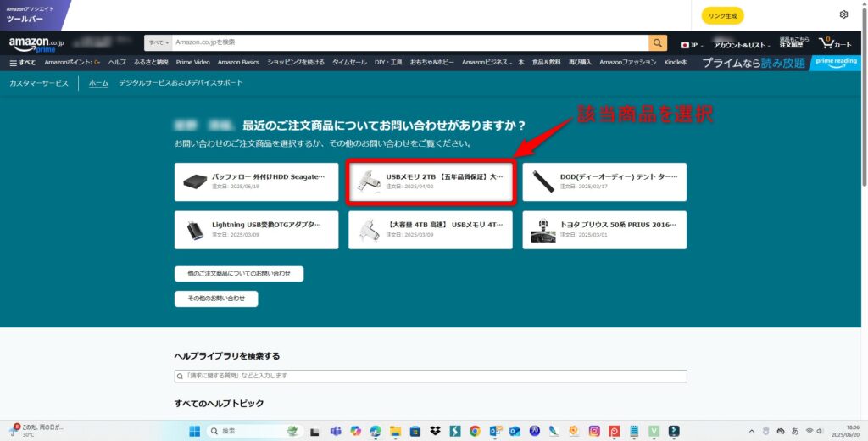Click その他のお問い合わせ button

pos(216,299)
